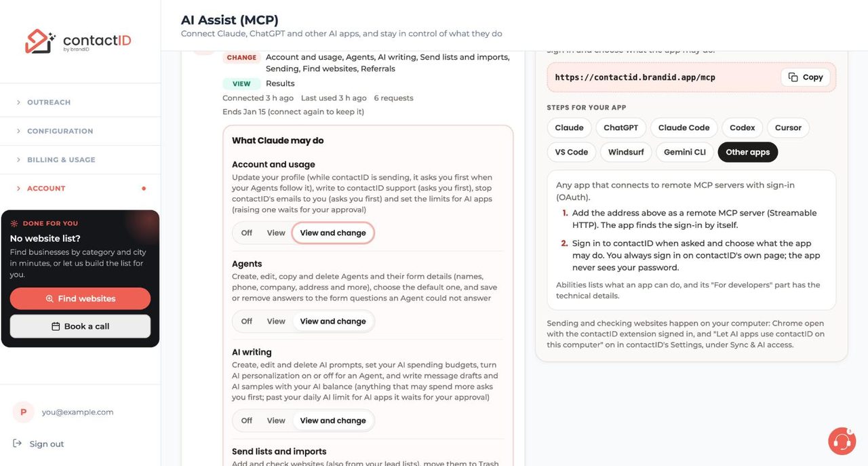Expand the Billing & Usage section

80,159
